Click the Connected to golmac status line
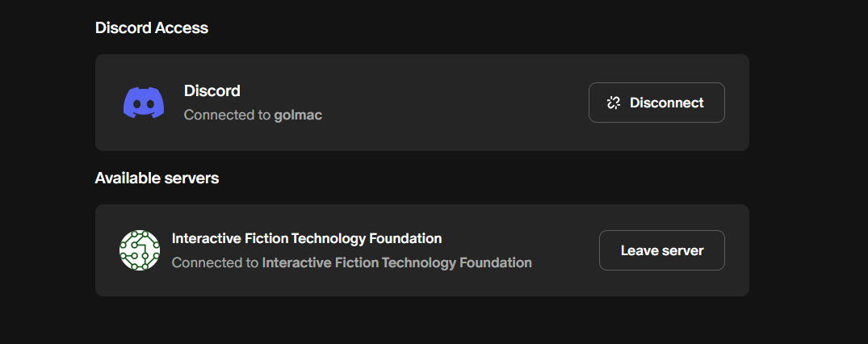The height and width of the screenshot is (344, 868). pos(253,115)
